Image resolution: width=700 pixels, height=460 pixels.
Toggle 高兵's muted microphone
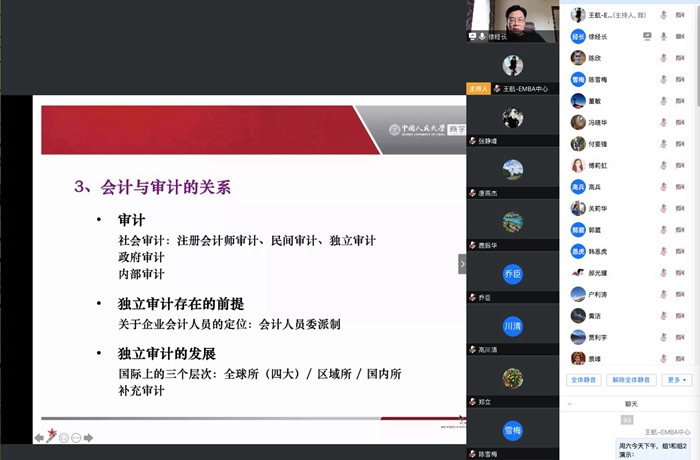pyautogui.click(x=663, y=187)
